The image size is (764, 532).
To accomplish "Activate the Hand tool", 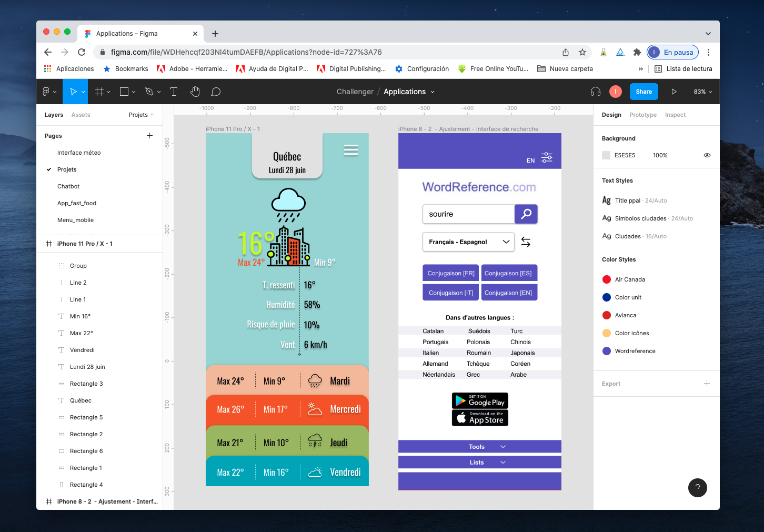I will click(x=195, y=92).
